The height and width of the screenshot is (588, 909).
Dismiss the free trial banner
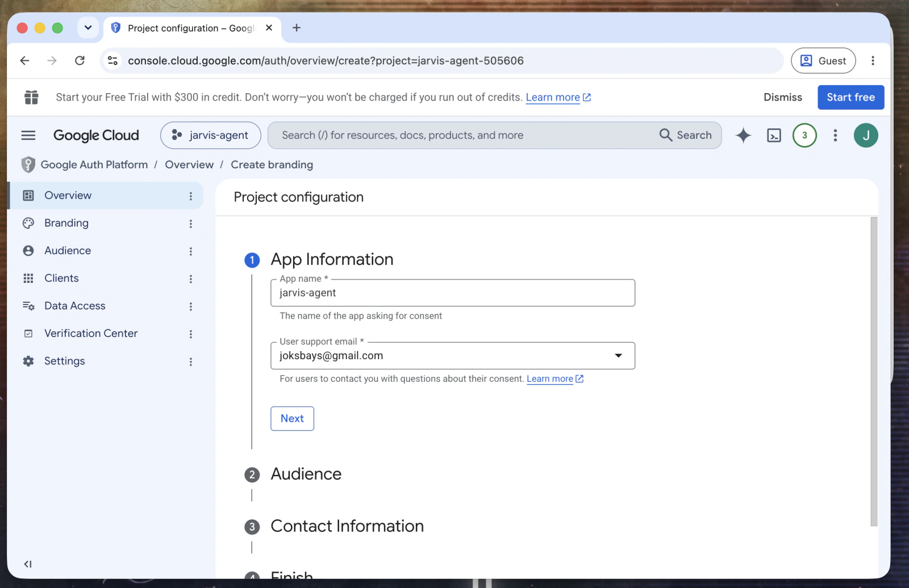coord(782,97)
